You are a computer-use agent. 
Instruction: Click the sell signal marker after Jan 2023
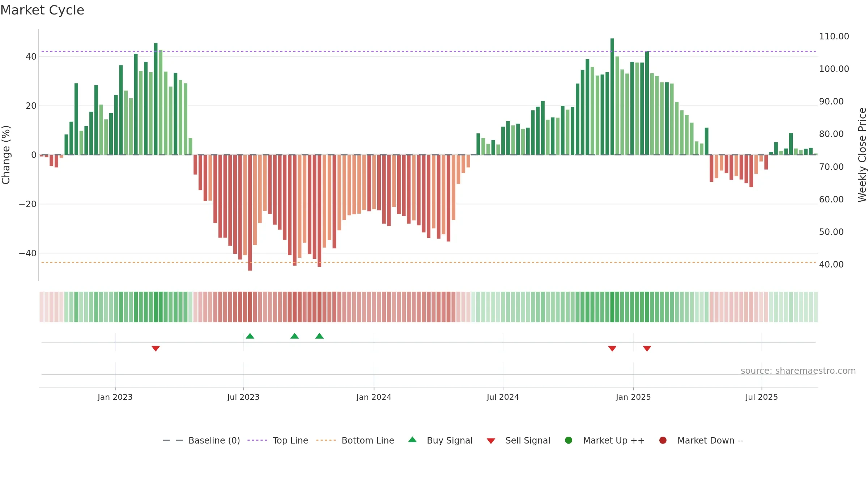(156, 348)
